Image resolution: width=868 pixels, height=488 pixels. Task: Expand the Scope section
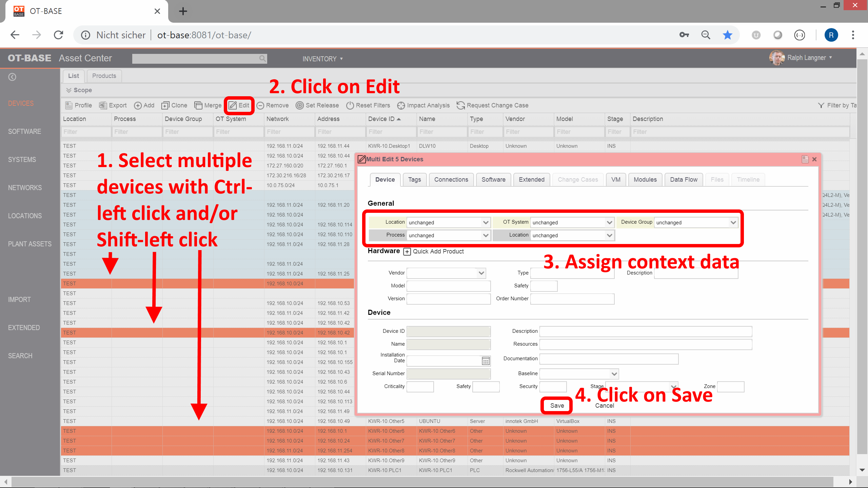tap(79, 90)
